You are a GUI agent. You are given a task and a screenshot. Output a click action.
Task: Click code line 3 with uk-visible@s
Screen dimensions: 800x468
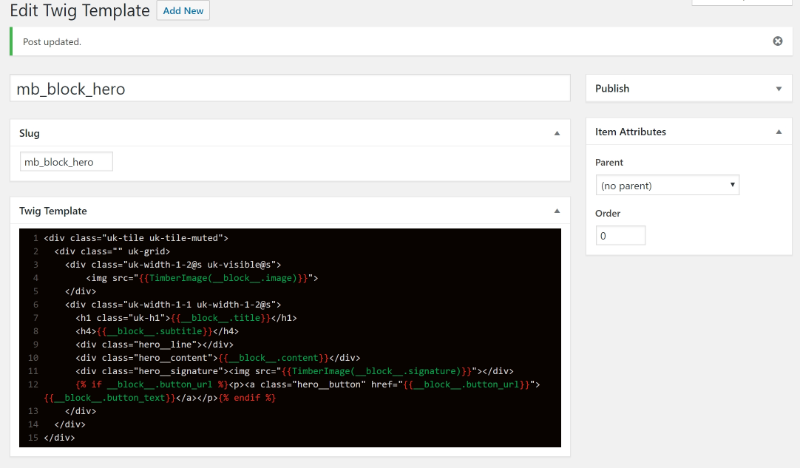coord(173,264)
